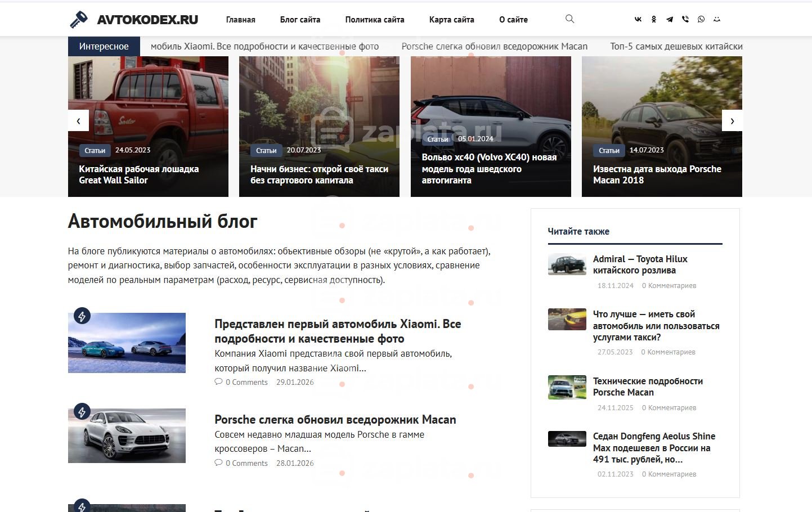The width and height of the screenshot is (812, 512).
Task: Click lightning badge on Xiaomi post thumbnail
Action: click(82, 316)
